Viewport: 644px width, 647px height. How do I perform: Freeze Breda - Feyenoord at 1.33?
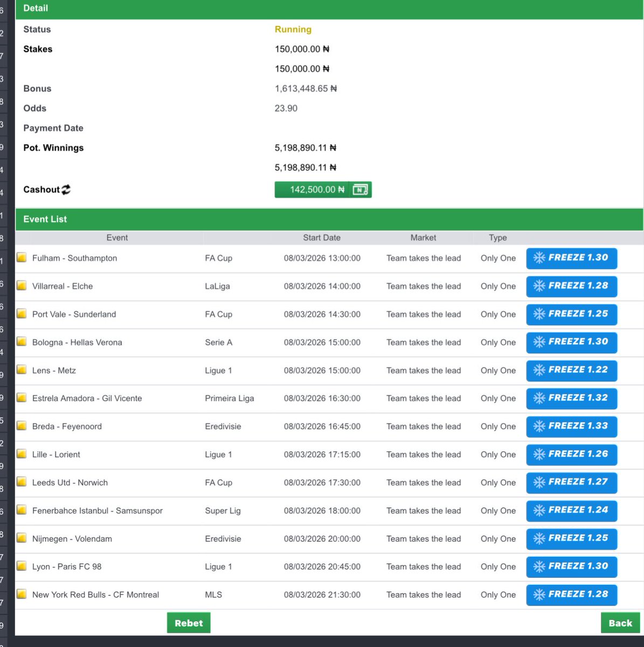click(571, 426)
